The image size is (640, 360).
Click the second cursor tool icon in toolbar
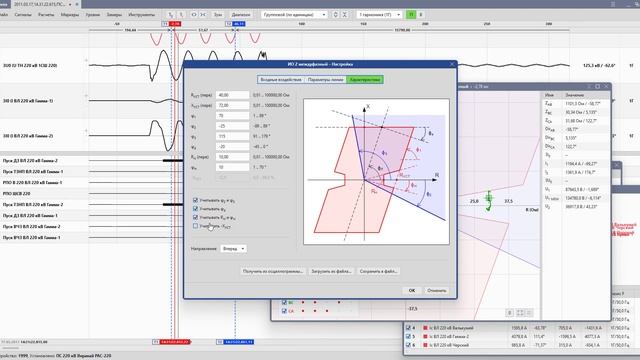coord(181,15)
